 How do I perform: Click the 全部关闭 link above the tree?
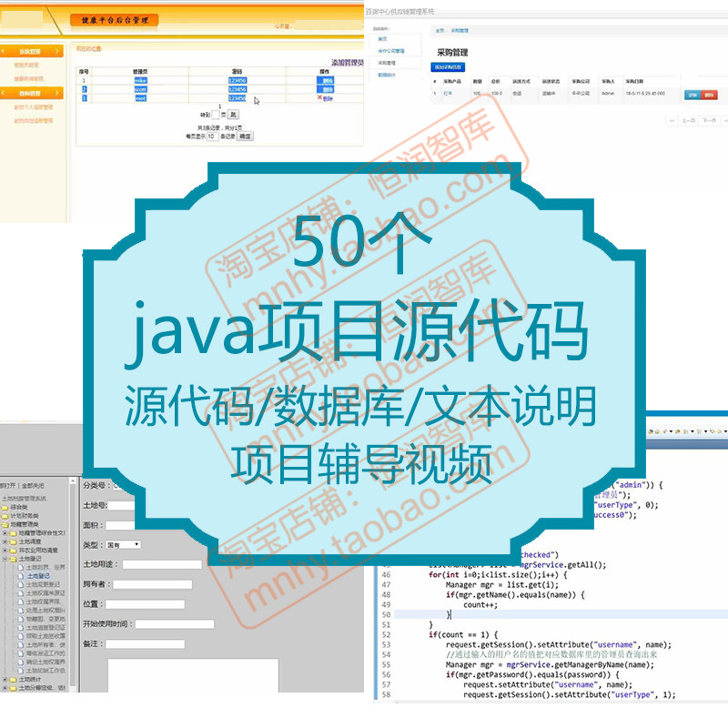33,486
